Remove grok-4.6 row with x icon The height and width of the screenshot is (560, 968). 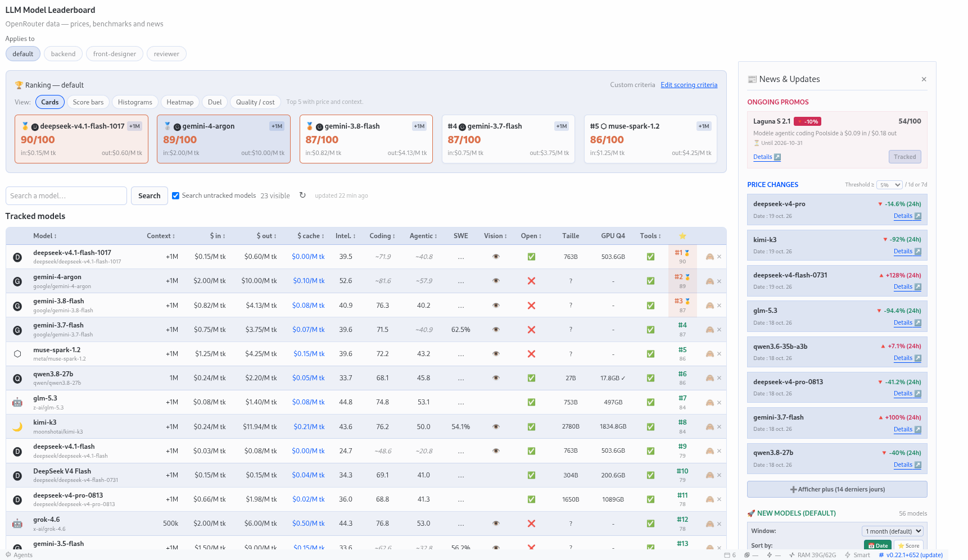coord(719,524)
